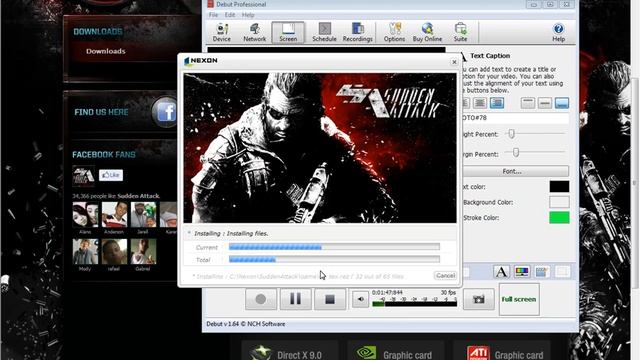Open the File menu in Debut
This screenshot has height=360, width=640.
213,15
